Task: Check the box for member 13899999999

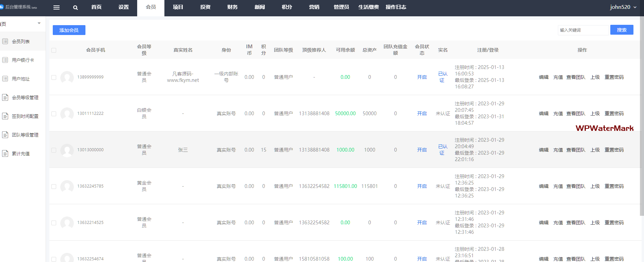Action: click(54, 77)
